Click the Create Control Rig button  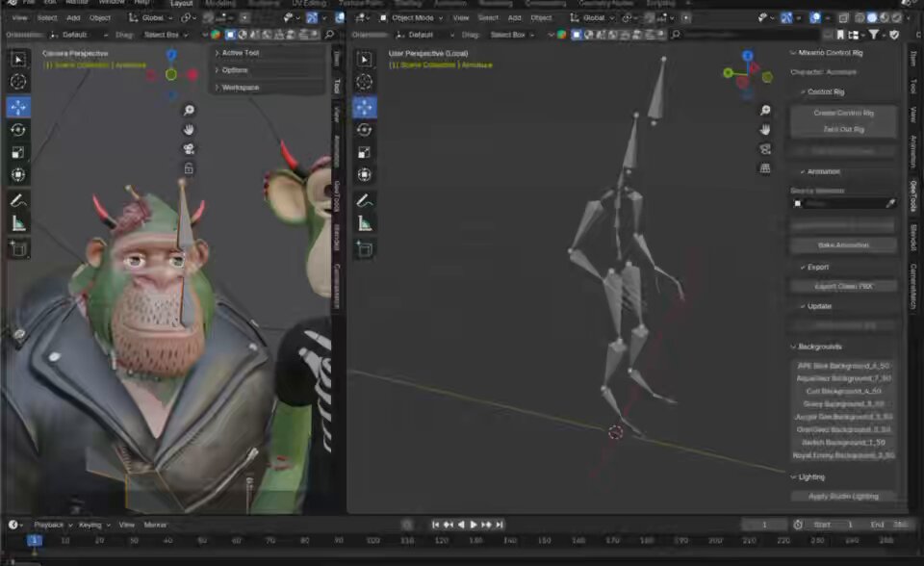(x=843, y=113)
